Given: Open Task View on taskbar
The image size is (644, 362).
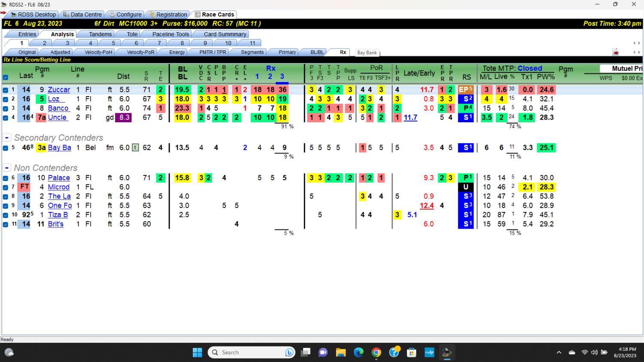Looking at the screenshot, I should tap(305, 353).
